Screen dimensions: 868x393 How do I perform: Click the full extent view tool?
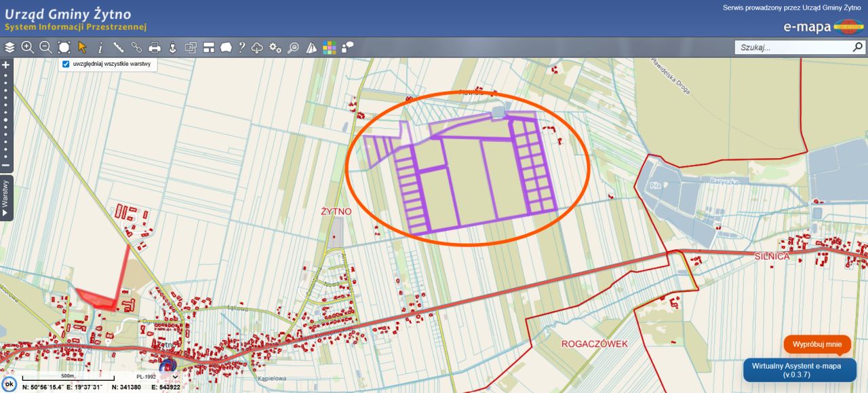pos(64,48)
